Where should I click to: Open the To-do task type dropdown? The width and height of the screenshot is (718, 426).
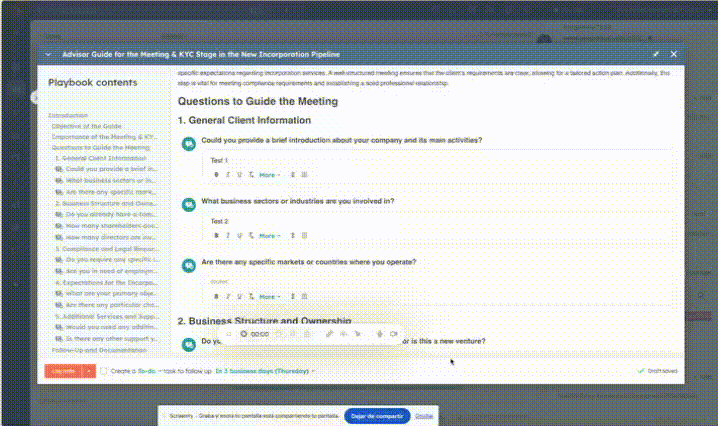pos(150,371)
